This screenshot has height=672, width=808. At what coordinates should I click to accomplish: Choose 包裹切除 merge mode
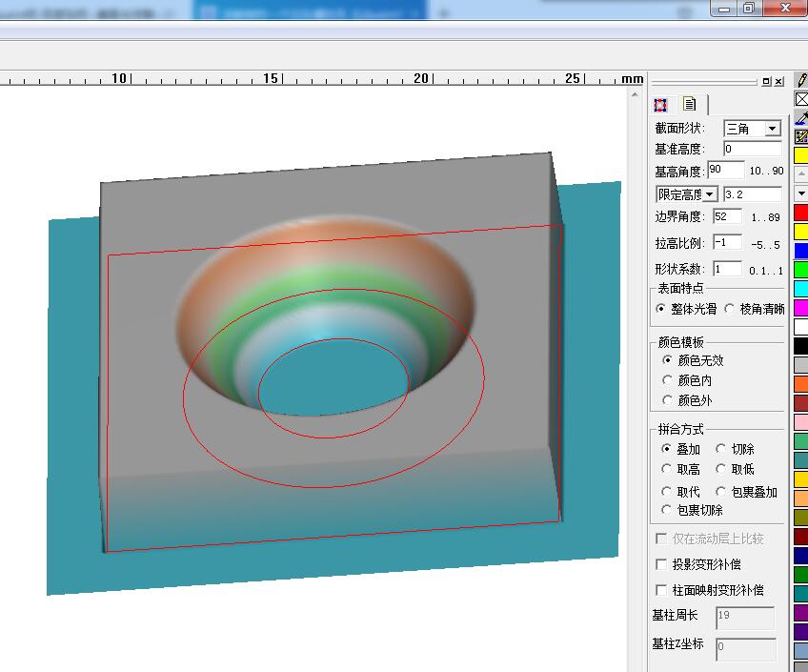point(666,510)
